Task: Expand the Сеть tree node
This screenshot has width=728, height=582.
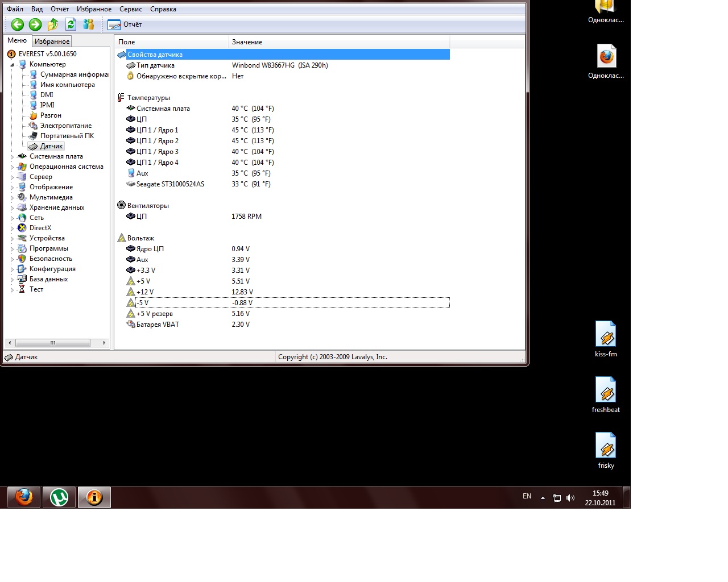Action: pos(12,218)
